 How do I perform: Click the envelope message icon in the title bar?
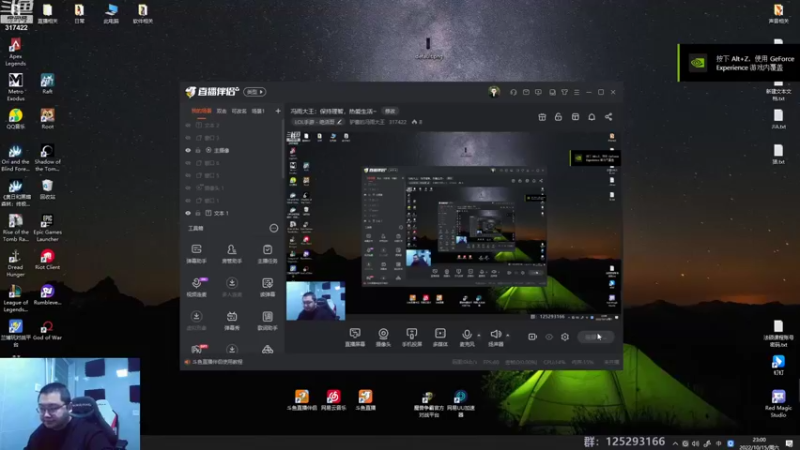526,92
